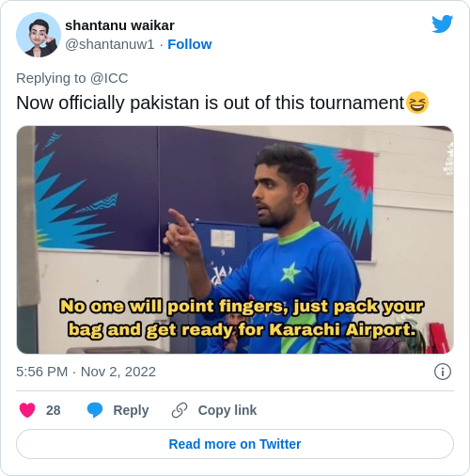This screenshot has height=476, width=470.
Task: Click the Twitter bird logo
Action: point(442,24)
